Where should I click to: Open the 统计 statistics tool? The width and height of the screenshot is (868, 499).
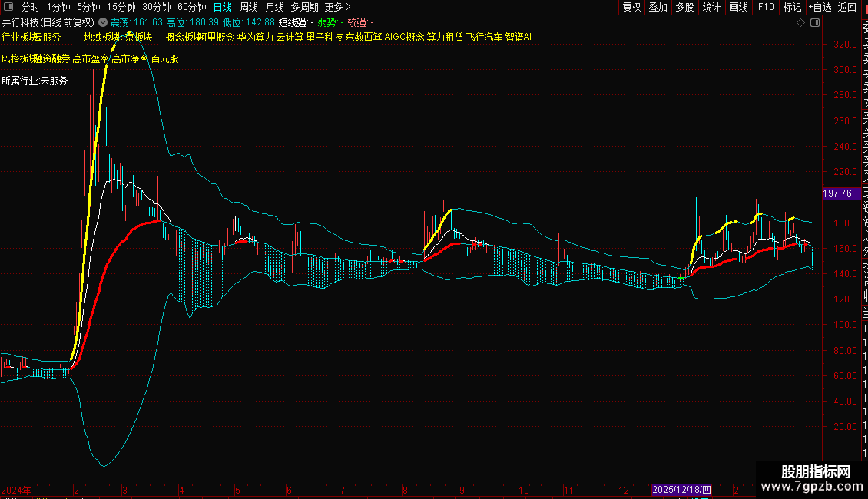pyautogui.click(x=711, y=7)
